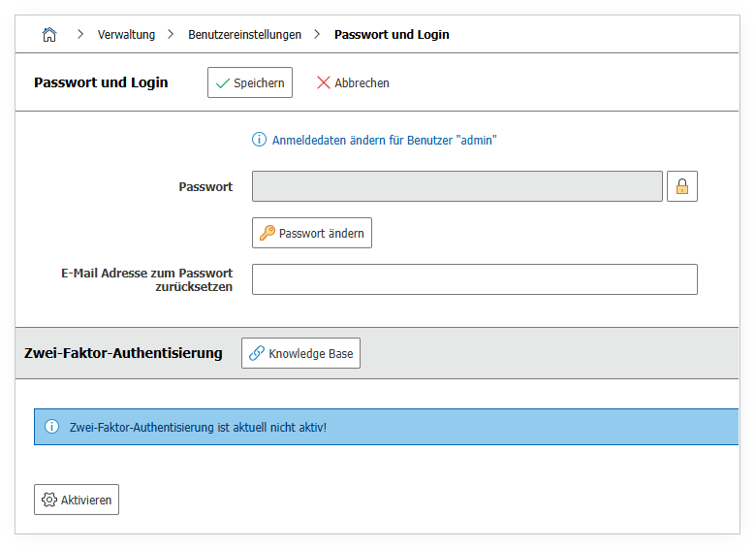Go to Verwaltung in the breadcrumb
The width and height of the screenshot is (756, 550).
(x=126, y=35)
